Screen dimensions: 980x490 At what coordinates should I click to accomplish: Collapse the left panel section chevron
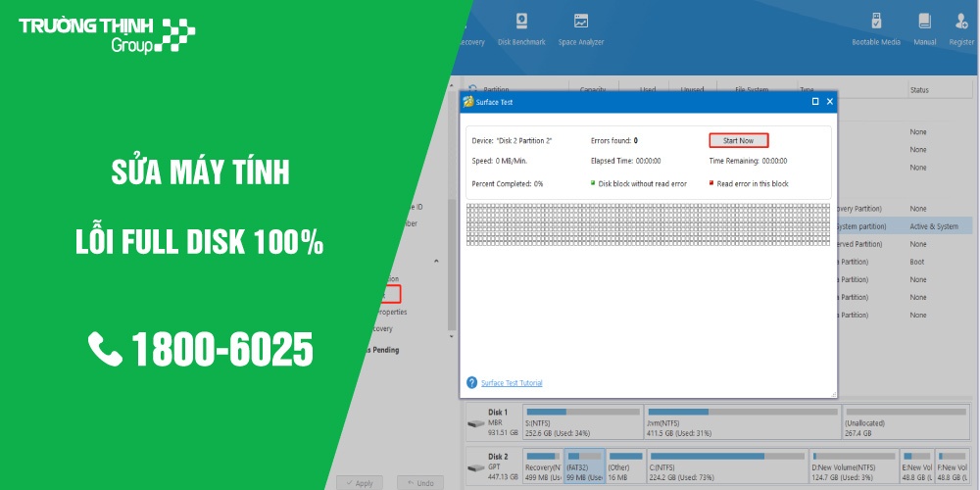[x=436, y=262]
